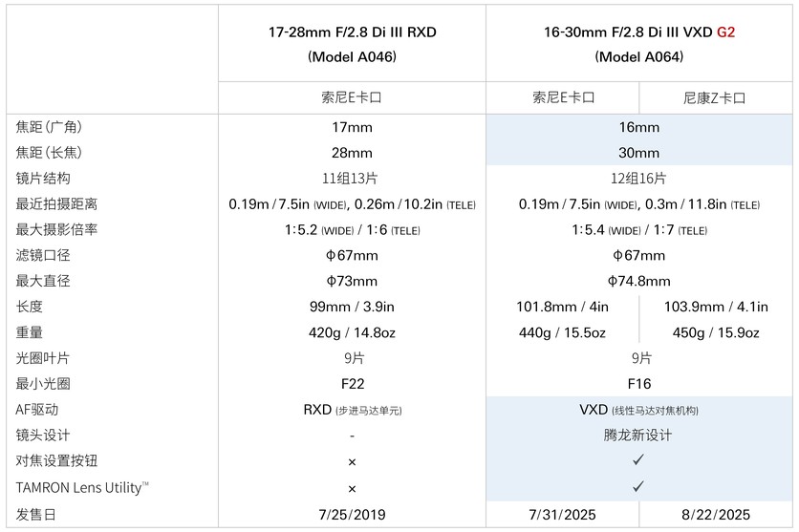Click the 7/25/2019 release date
This screenshot has height=532, width=799.
352,515
